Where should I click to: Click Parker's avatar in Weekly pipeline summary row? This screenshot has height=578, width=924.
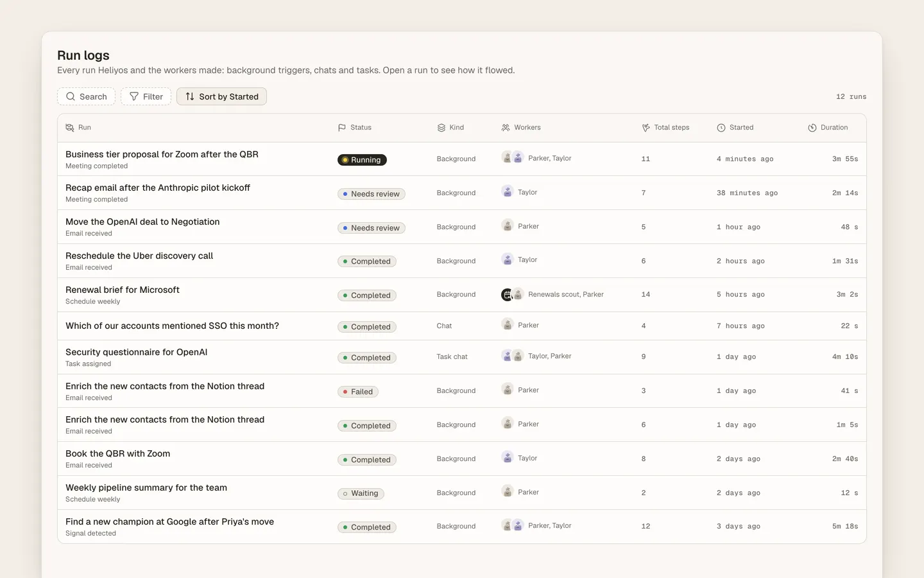coord(508,491)
